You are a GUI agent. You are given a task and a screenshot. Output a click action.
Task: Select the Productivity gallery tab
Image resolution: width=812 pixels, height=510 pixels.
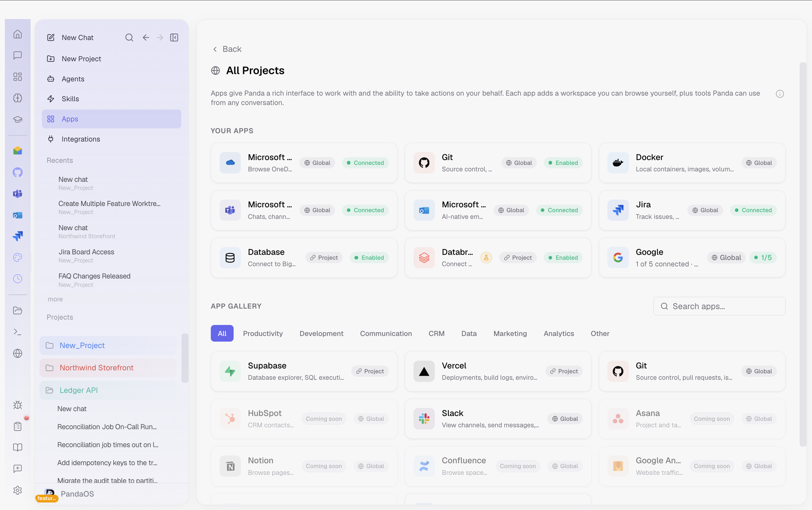point(263,334)
